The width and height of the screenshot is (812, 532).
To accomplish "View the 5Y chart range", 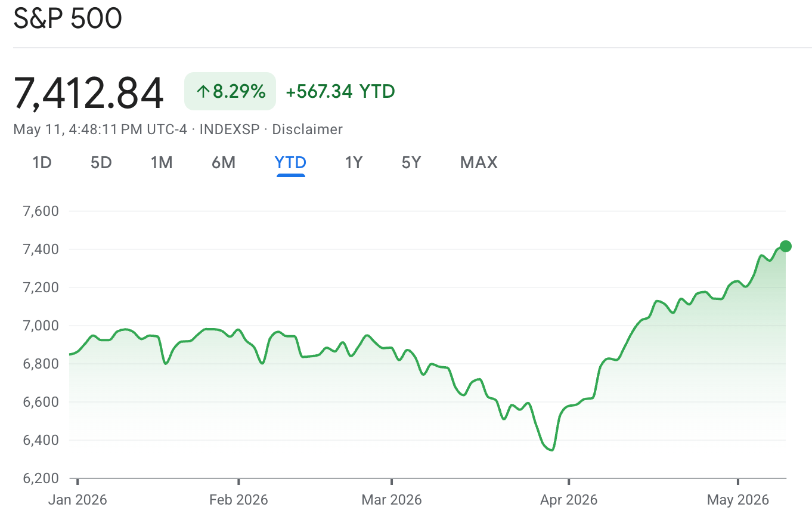I will pos(411,162).
